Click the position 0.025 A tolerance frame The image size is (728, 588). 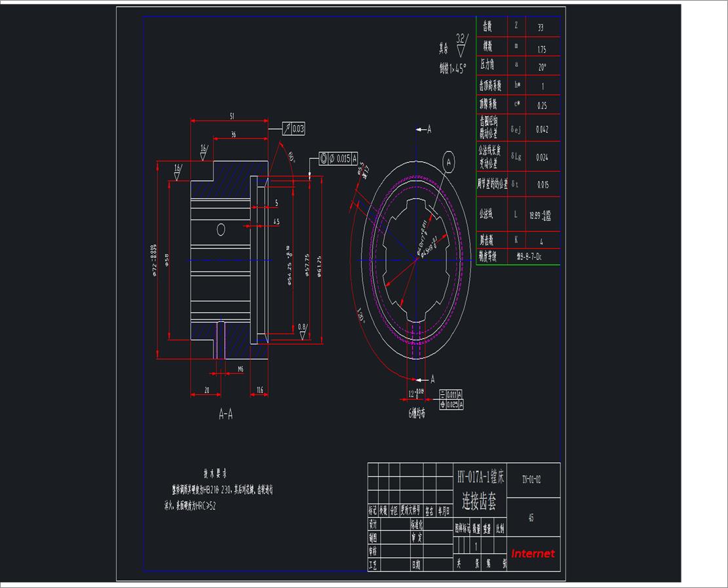[x=451, y=404]
